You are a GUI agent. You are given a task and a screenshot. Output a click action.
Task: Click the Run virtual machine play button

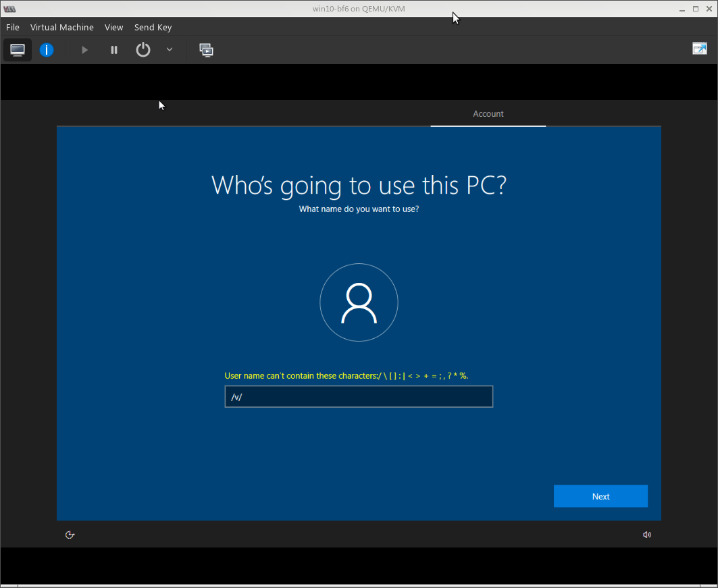coord(84,50)
